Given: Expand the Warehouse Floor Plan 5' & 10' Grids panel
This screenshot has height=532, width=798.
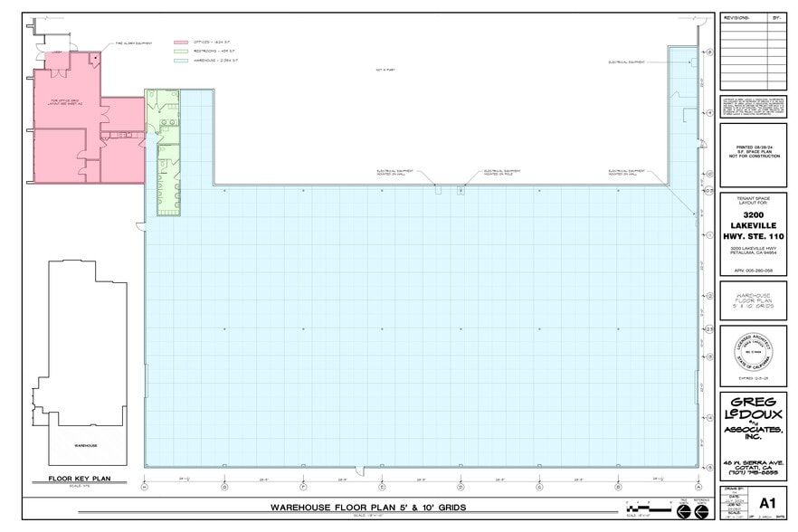Looking at the screenshot, I should point(755,302).
